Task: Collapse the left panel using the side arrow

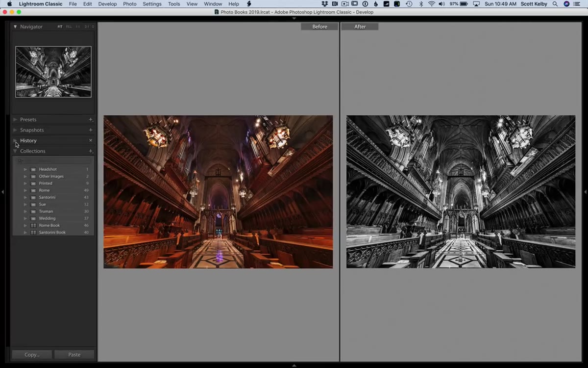Action: pyautogui.click(x=2, y=192)
